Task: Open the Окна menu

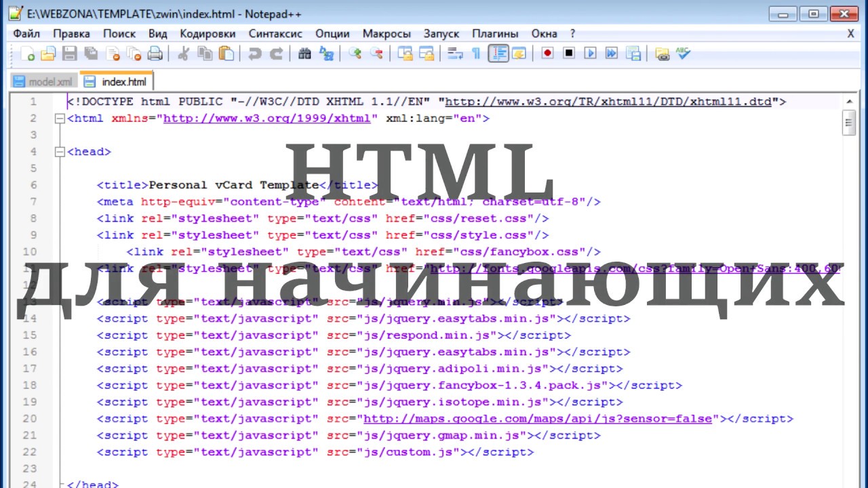Action: click(545, 33)
